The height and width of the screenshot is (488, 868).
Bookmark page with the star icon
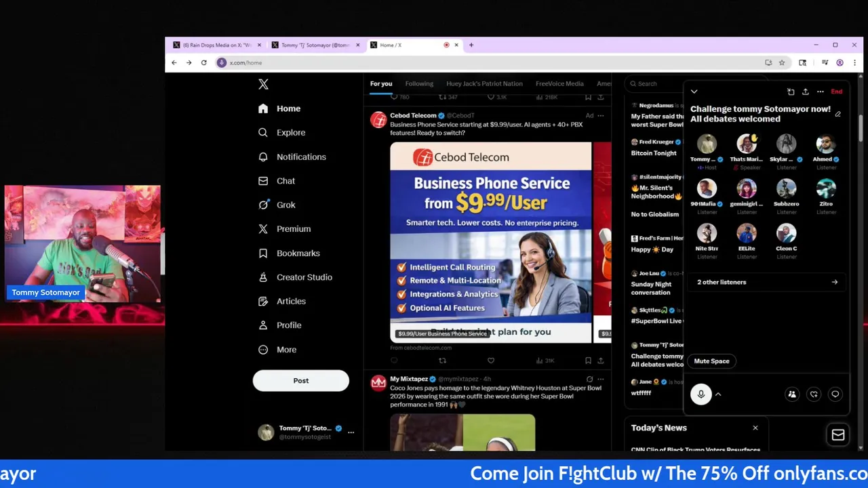click(782, 62)
